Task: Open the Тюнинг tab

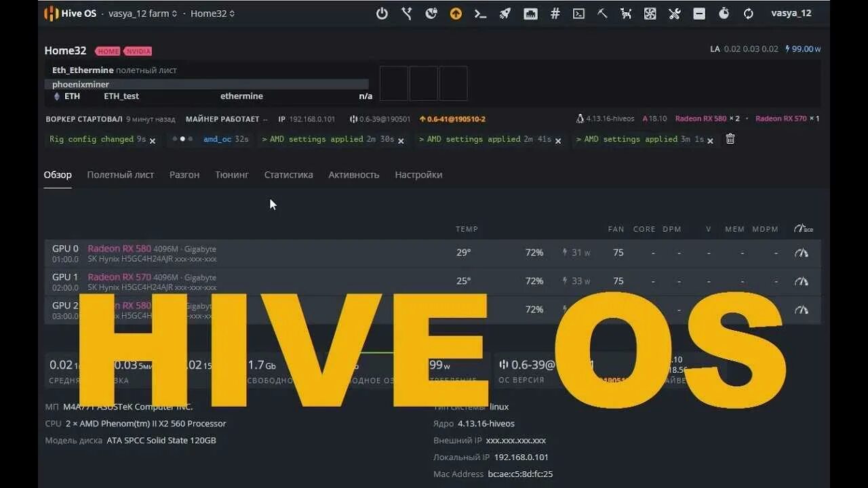Action: (232, 175)
